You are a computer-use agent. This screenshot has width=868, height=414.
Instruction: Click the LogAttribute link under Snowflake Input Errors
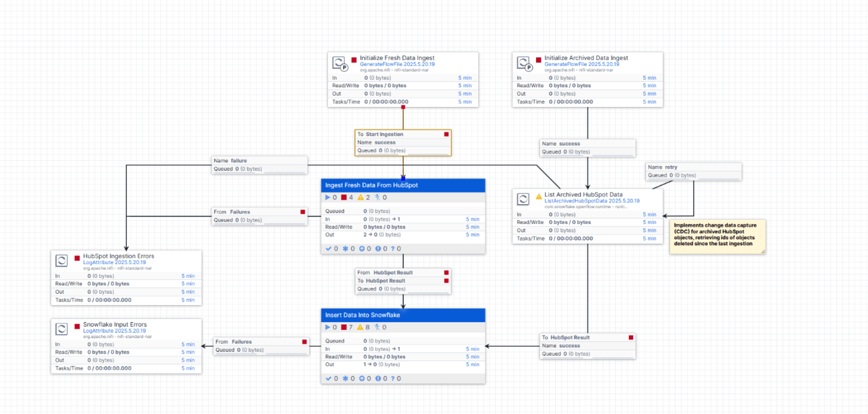[115, 331]
